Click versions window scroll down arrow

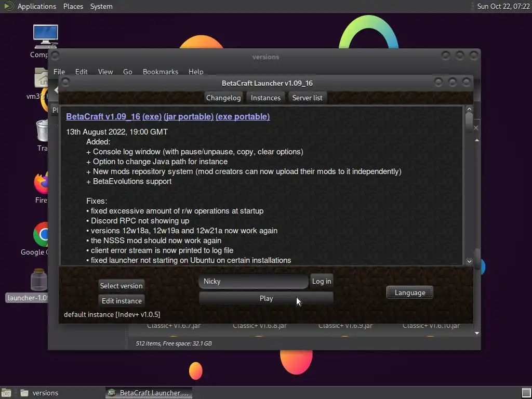(477, 333)
